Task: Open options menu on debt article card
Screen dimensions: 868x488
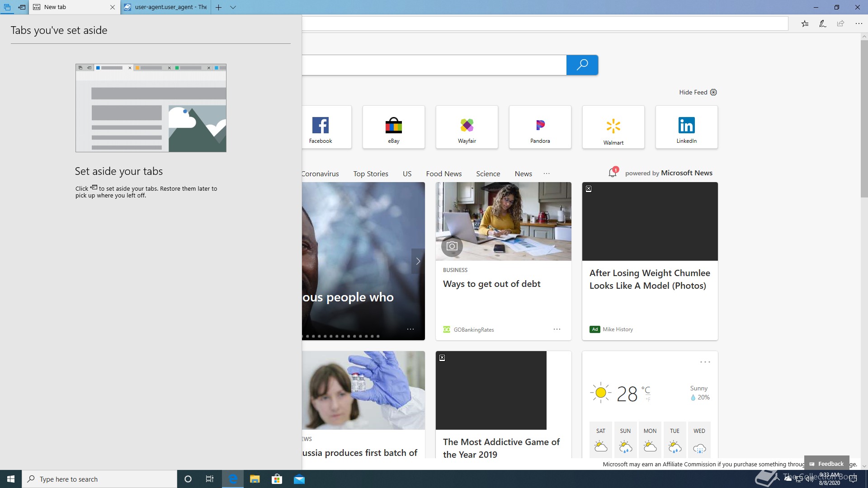Action: (557, 329)
